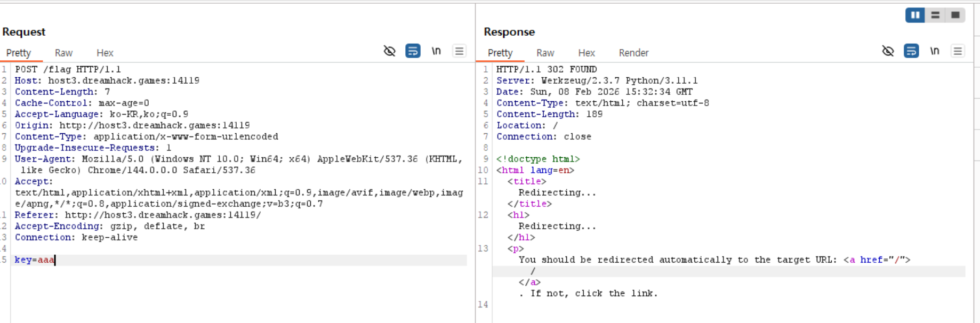Click the Referer header line
The image size is (980, 323).
pyautogui.click(x=138, y=215)
